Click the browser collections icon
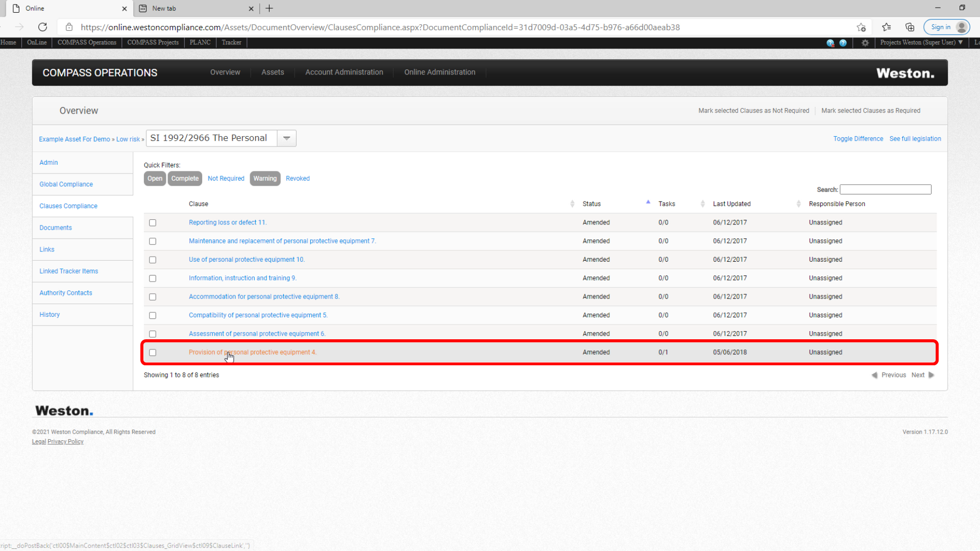The width and height of the screenshot is (980, 551). [910, 27]
